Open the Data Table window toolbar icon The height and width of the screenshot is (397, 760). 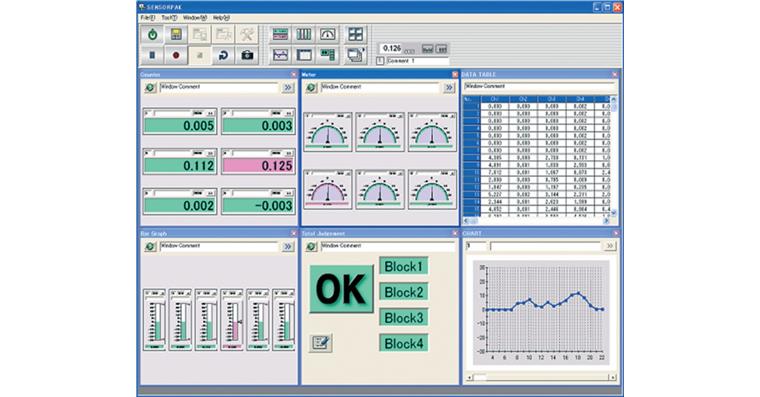tap(304, 55)
